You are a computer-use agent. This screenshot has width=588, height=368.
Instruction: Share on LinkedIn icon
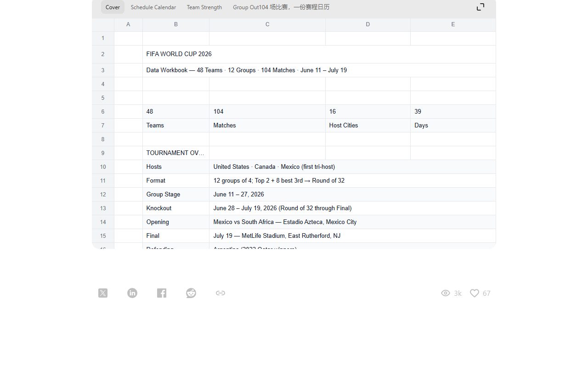pyautogui.click(x=132, y=293)
